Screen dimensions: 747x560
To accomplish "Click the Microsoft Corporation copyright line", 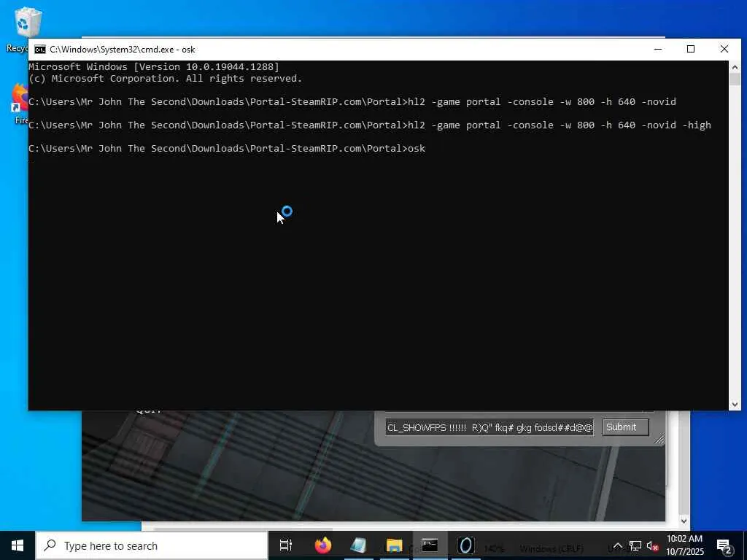I will (x=166, y=79).
